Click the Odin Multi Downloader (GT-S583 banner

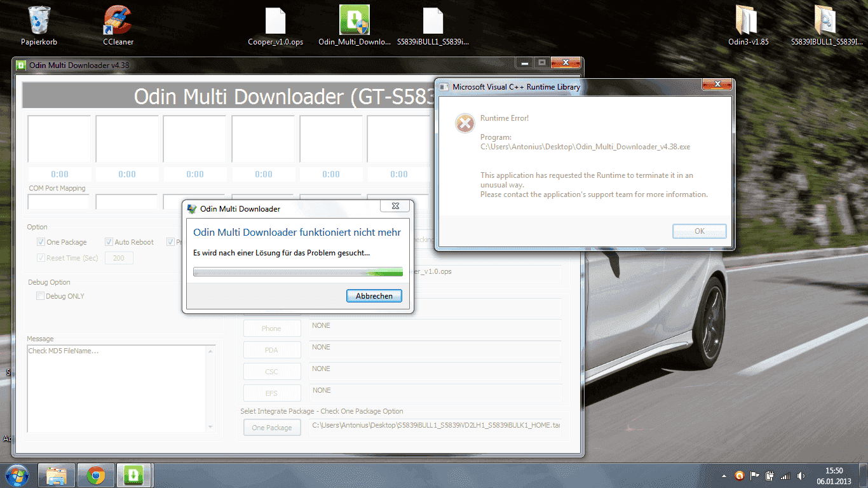(x=229, y=96)
